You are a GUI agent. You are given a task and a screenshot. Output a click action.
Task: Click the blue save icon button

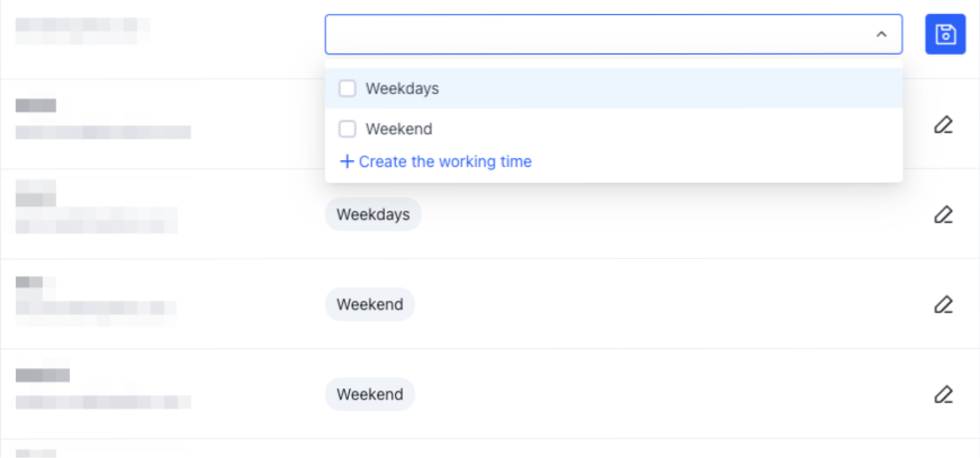[945, 34]
